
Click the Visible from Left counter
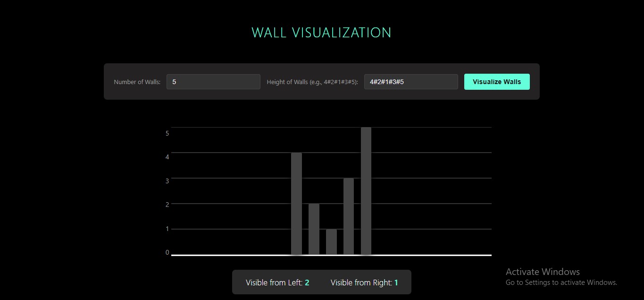coord(276,282)
